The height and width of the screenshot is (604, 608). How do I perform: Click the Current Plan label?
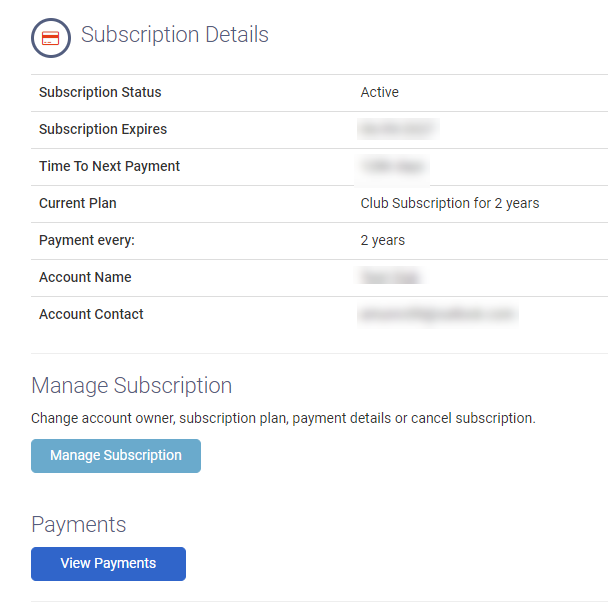pyautogui.click(x=78, y=203)
